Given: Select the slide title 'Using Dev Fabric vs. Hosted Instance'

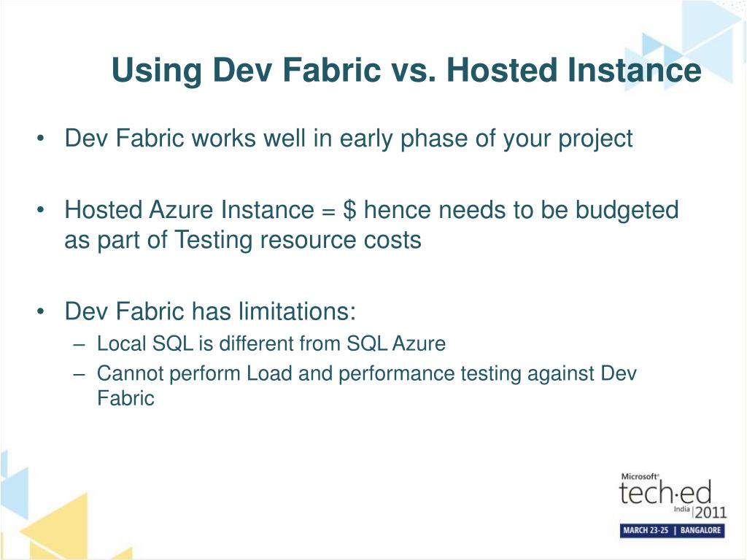Looking at the screenshot, I should point(406,71).
